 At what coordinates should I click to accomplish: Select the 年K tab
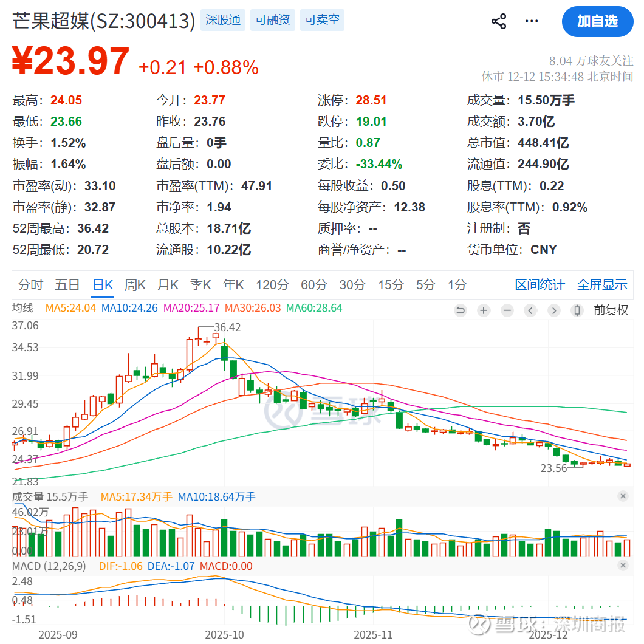pos(233,284)
